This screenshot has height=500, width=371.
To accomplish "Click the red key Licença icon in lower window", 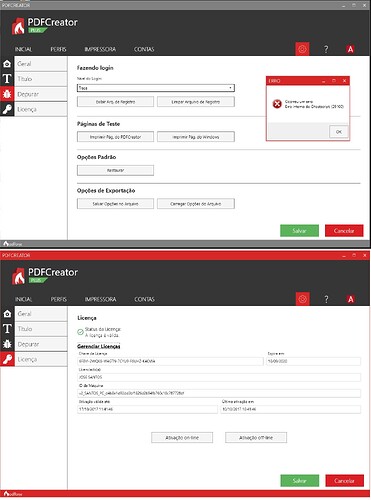I will point(7,359).
